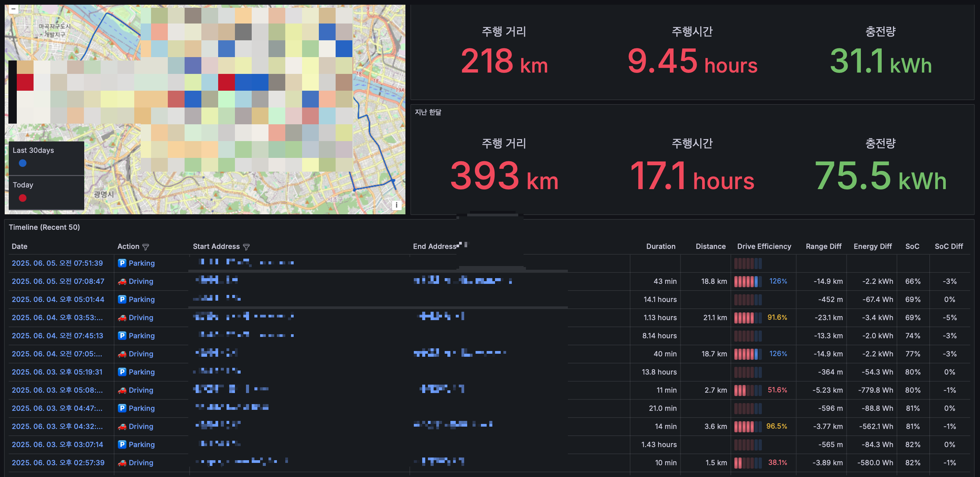This screenshot has height=477, width=980.
Task: Click the map attribution info icon
Action: [x=396, y=205]
